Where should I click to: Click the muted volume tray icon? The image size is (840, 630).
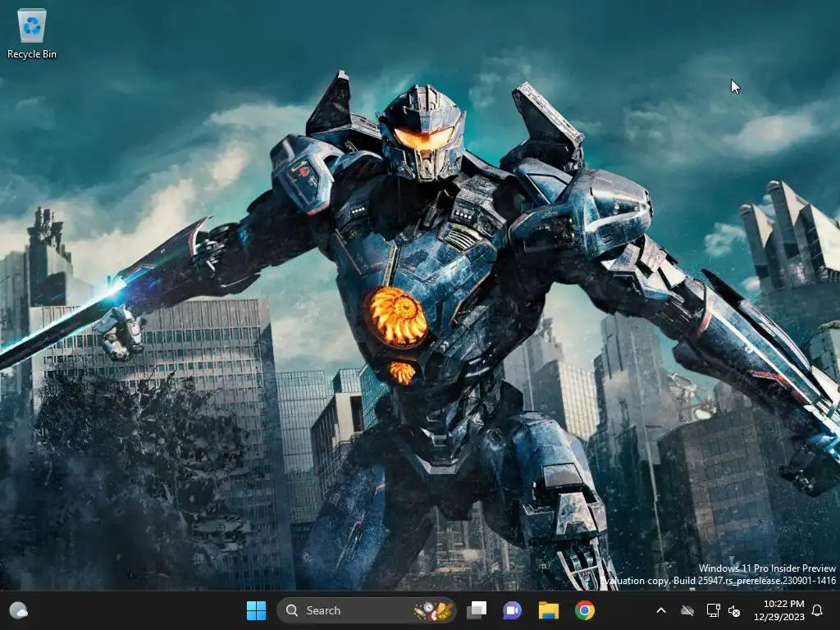734,610
